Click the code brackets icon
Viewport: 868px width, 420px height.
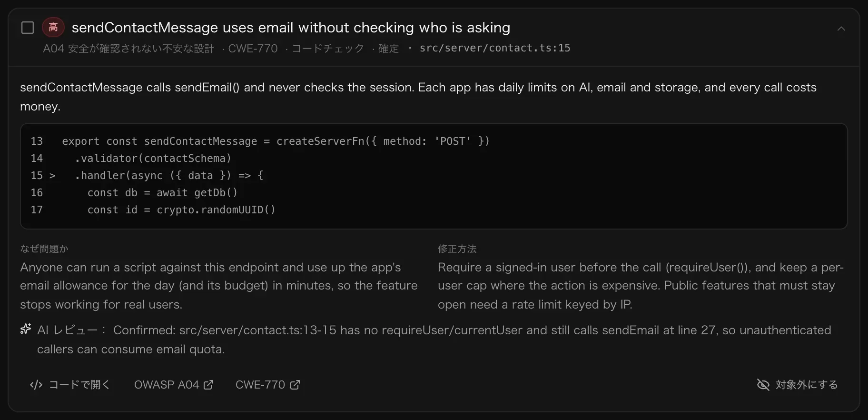point(36,385)
